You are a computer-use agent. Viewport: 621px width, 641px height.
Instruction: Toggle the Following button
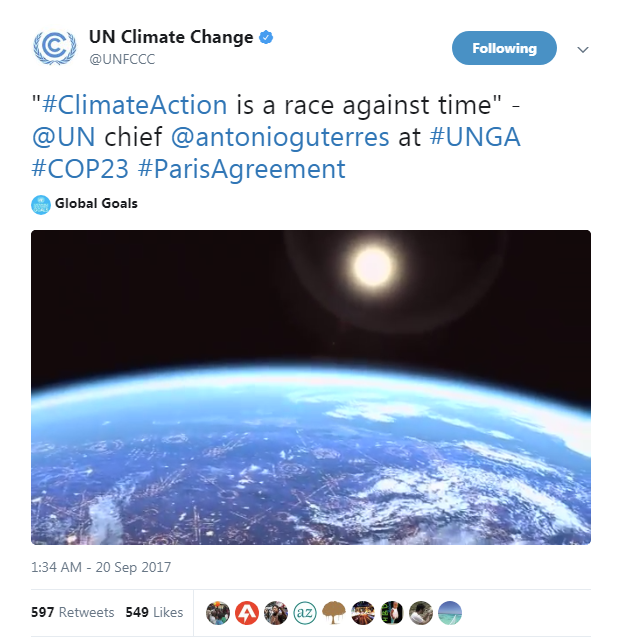(504, 48)
